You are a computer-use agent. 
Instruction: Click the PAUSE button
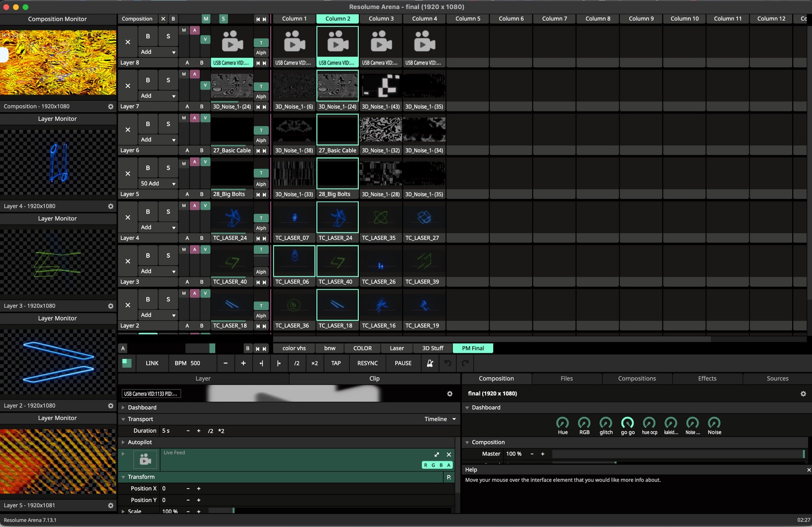click(x=403, y=363)
